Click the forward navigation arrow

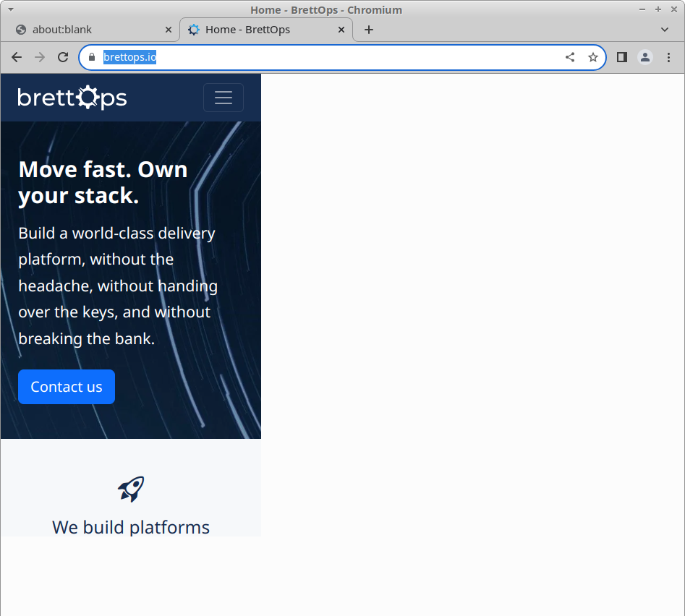(x=40, y=57)
